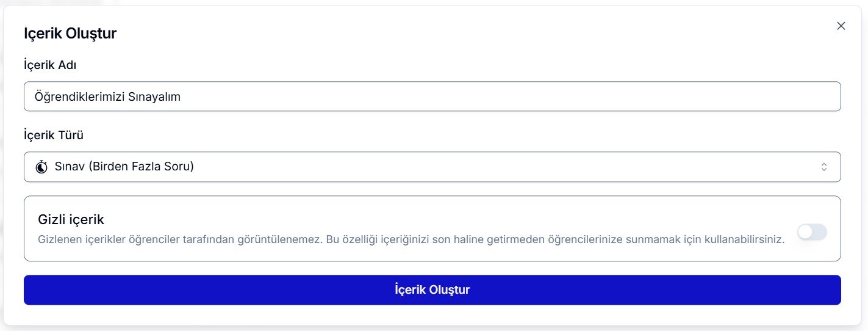Click the stopwatch icon beside Sınav
This screenshot has height=331, width=868.
click(41, 167)
